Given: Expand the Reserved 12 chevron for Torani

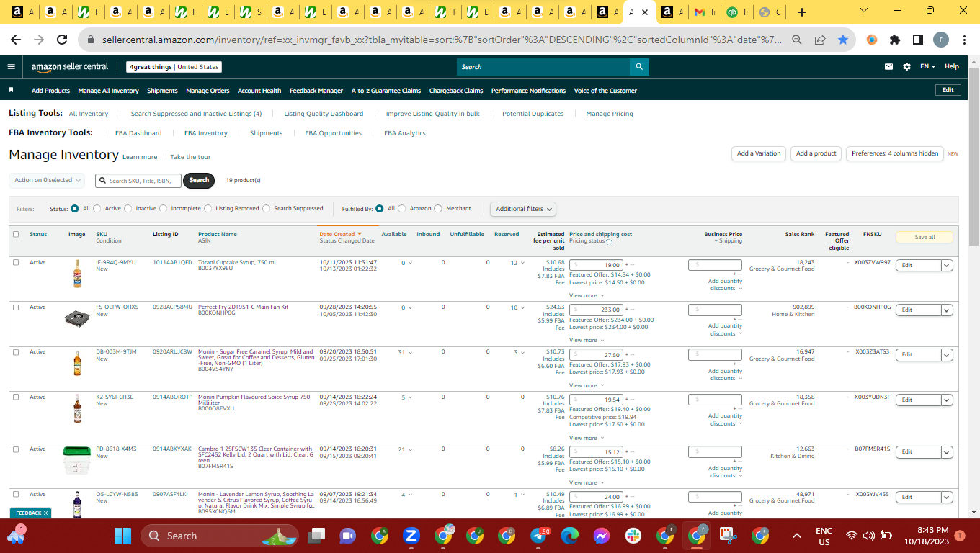Looking at the screenshot, I should point(522,263).
